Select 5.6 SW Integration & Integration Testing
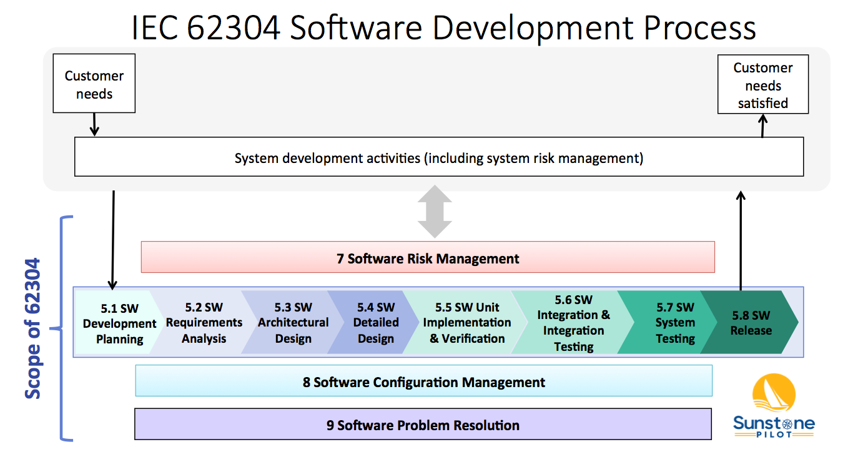The height and width of the screenshot is (452, 868). pos(573,323)
